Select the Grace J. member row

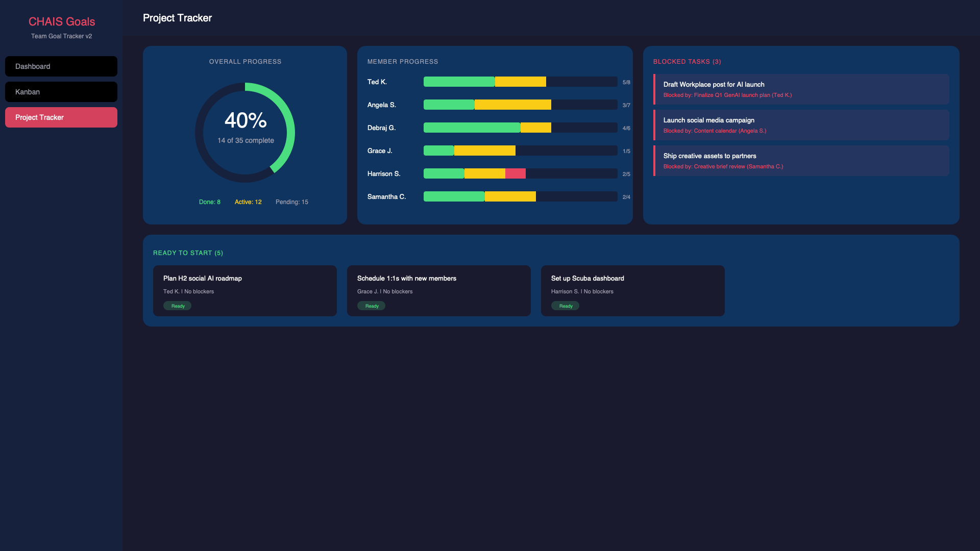click(x=380, y=151)
